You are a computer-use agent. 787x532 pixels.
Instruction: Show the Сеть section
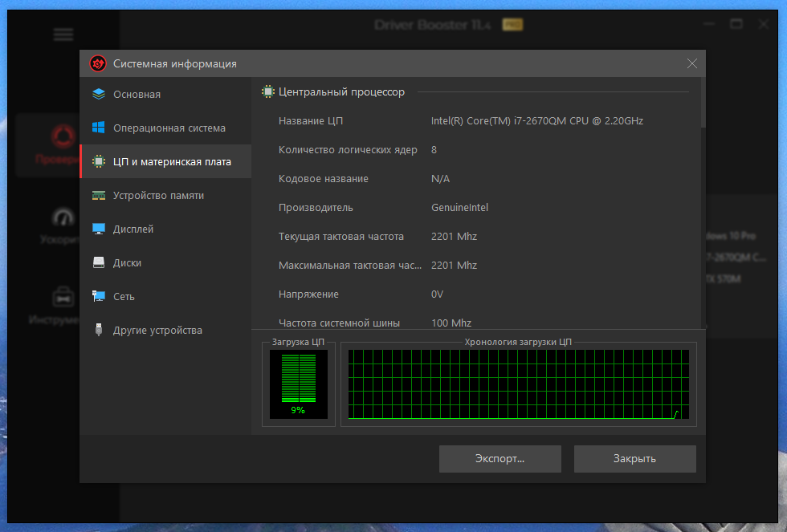(x=165, y=296)
